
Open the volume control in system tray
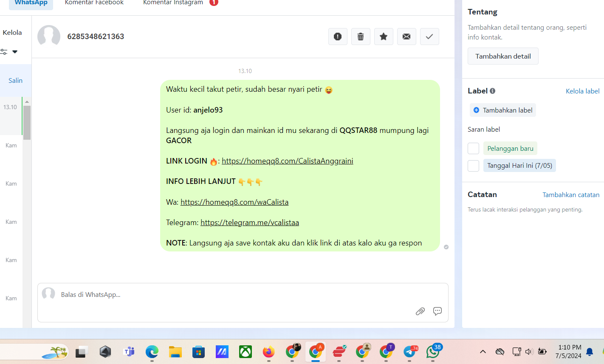529,352
